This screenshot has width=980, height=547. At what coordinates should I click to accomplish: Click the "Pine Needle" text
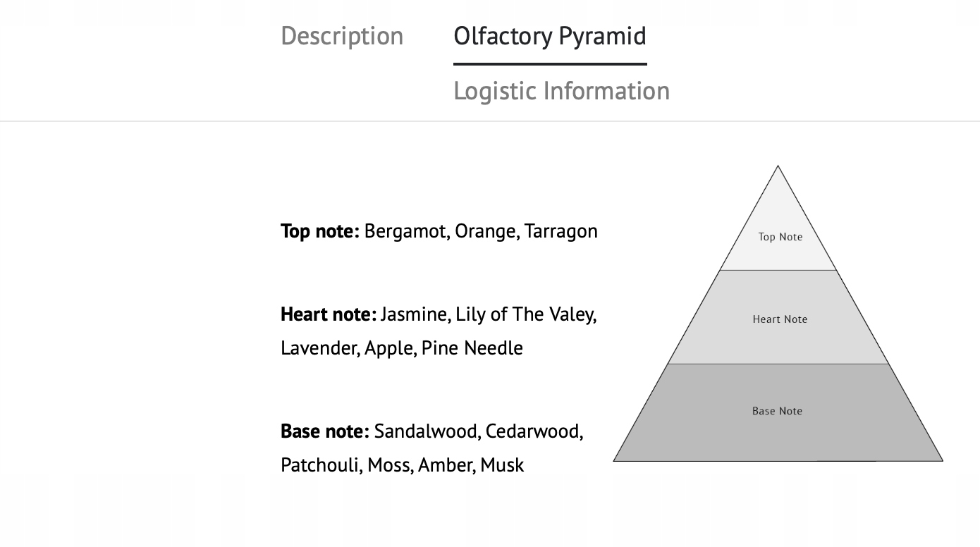[472, 348]
